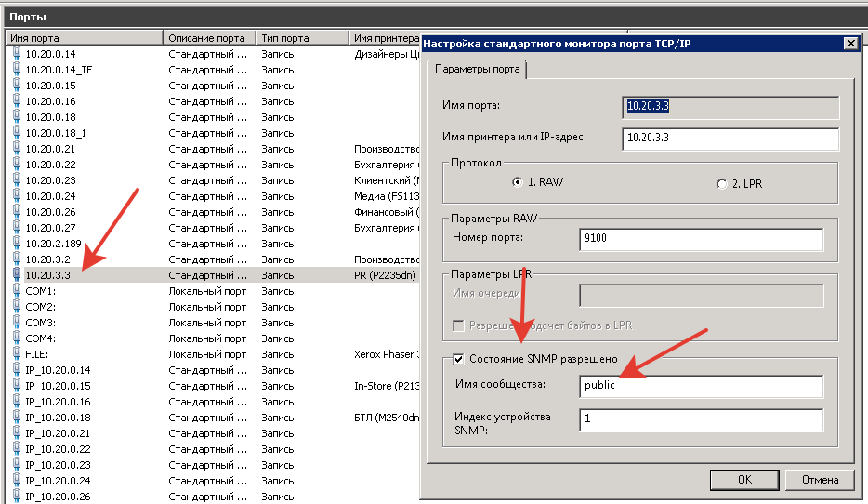The width and height of the screenshot is (868, 504).
Task: Select port name 10.20.0.18 in list
Action: 50,117
